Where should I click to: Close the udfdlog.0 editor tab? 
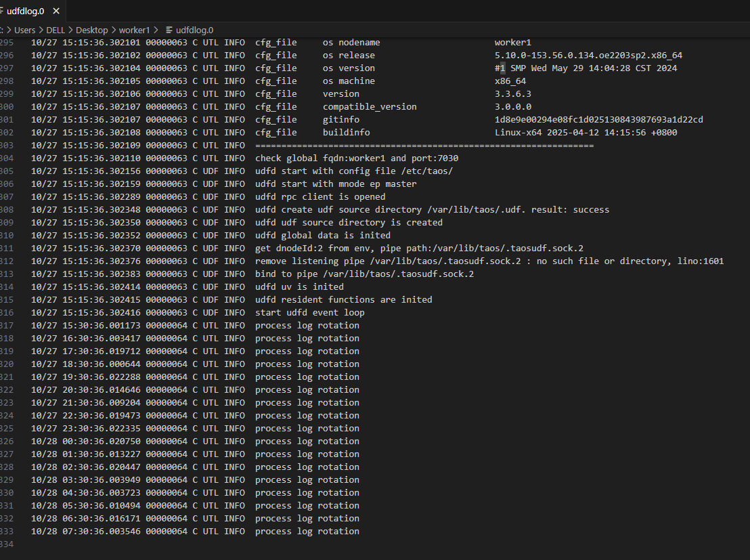click(56, 11)
